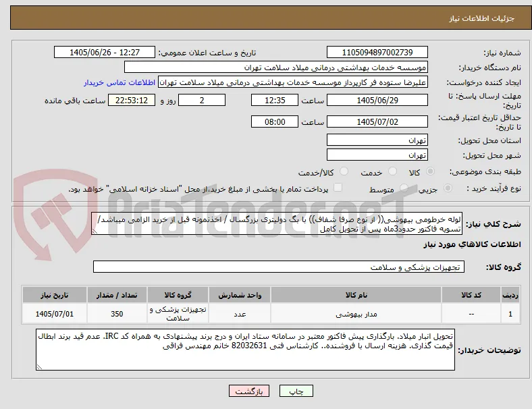The height and width of the screenshot is (409, 532).
Task: Click goods code cell showing --
Action: point(471,314)
